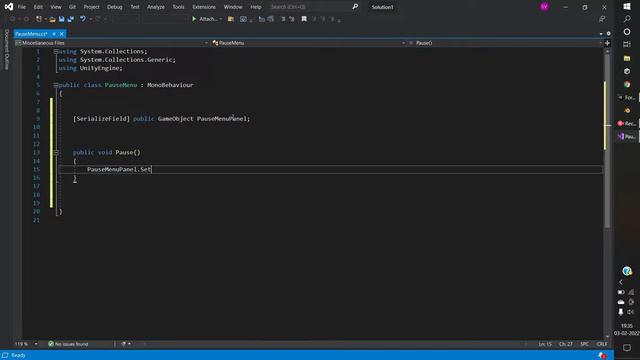This screenshot has height=360, width=640.
Task: Collapse the using directives block
Action: 56,51
